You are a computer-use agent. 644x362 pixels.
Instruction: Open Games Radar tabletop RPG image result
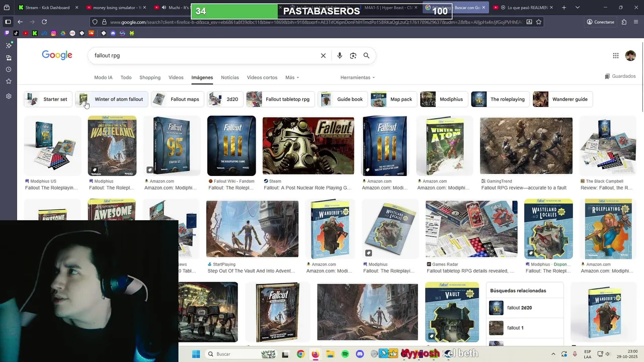(x=471, y=229)
